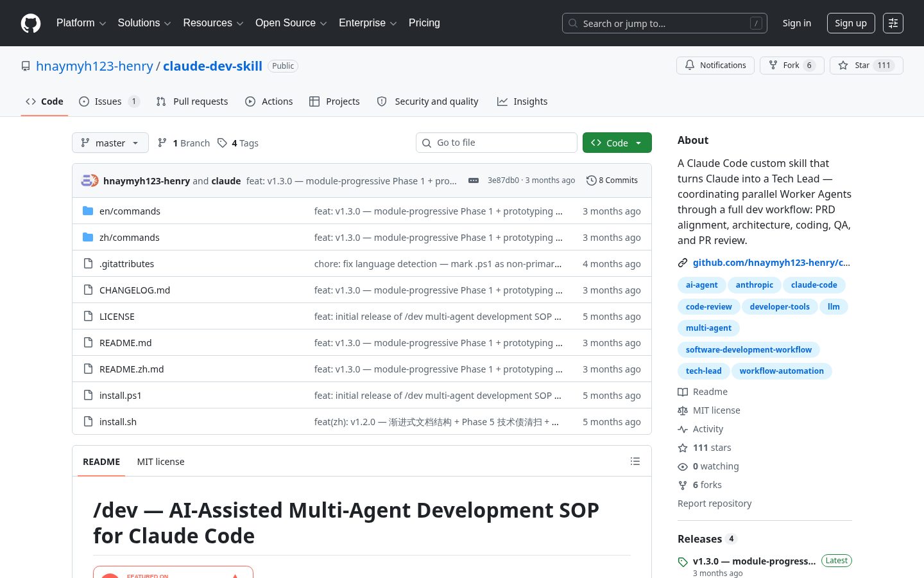View the 1 Branch list

[x=184, y=143]
